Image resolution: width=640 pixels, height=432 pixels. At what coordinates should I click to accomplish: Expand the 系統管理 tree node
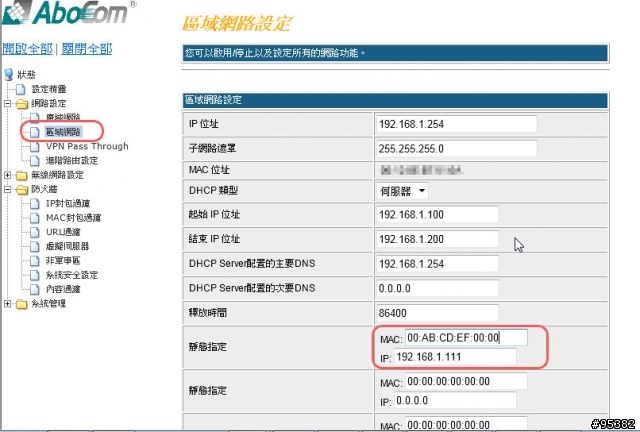tap(7, 304)
